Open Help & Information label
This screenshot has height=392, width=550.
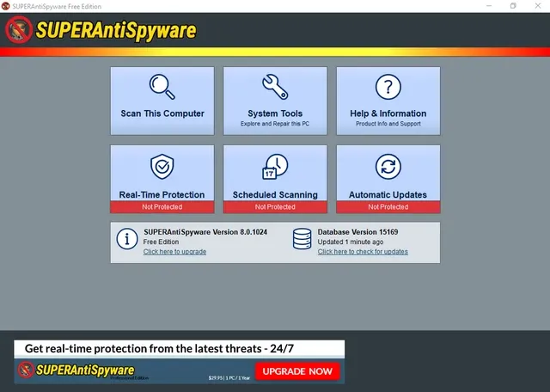click(388, 113)
